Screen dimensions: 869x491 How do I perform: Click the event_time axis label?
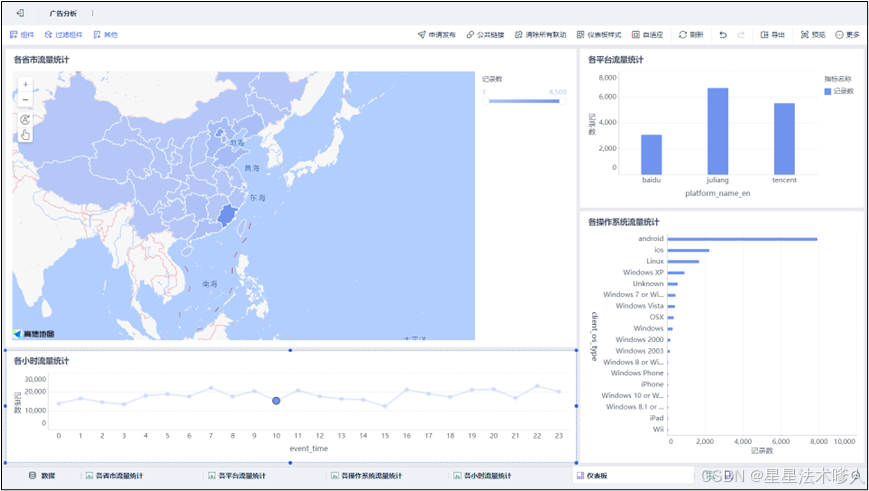point(309,448)
